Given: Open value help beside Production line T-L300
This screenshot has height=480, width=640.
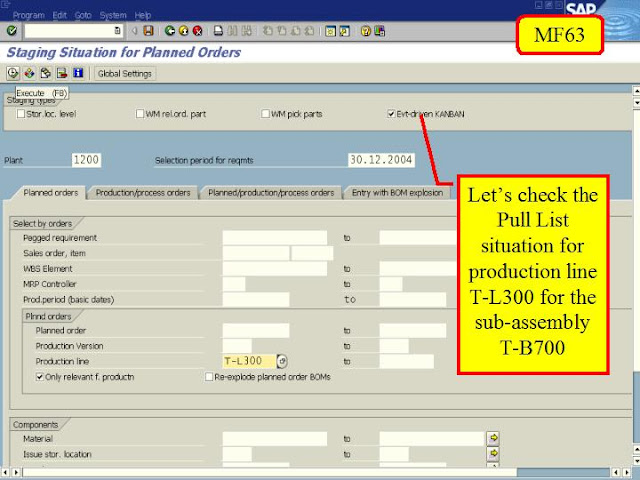Looking at the screenshot, I should [282, 361].
